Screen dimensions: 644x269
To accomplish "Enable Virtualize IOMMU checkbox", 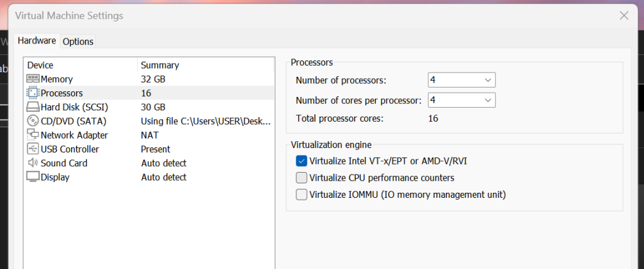I will (x=301, y=195).
